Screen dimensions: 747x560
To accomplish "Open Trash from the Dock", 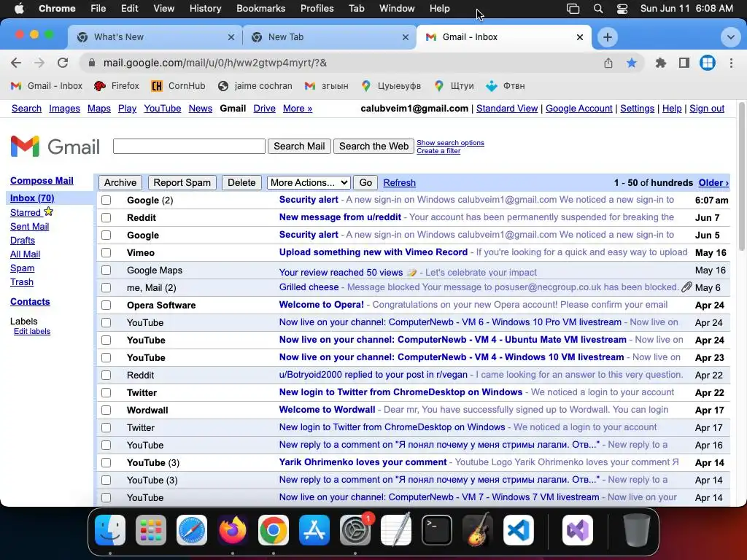I will pyautogui.click(x=637, y=529).
